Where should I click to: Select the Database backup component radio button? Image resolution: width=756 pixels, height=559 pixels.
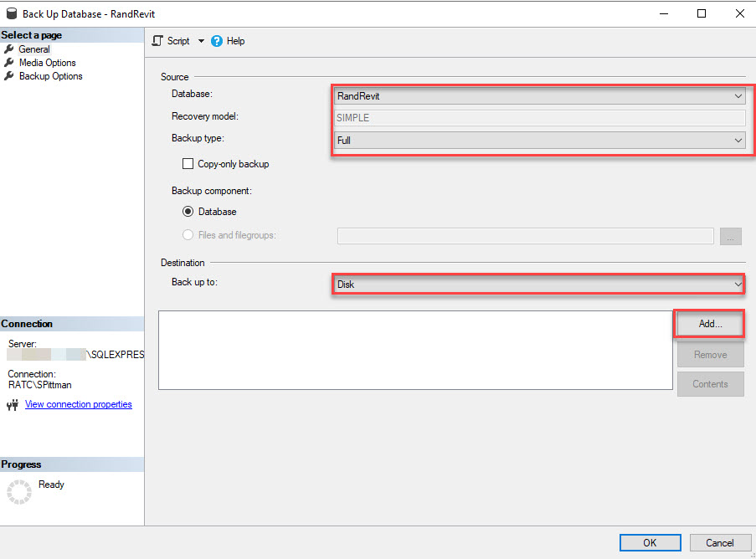click(188, 212)
